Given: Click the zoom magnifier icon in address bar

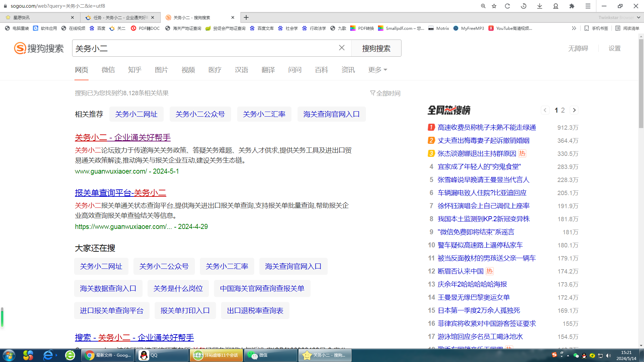Looking at the screenshot, I should pos(483,6).
